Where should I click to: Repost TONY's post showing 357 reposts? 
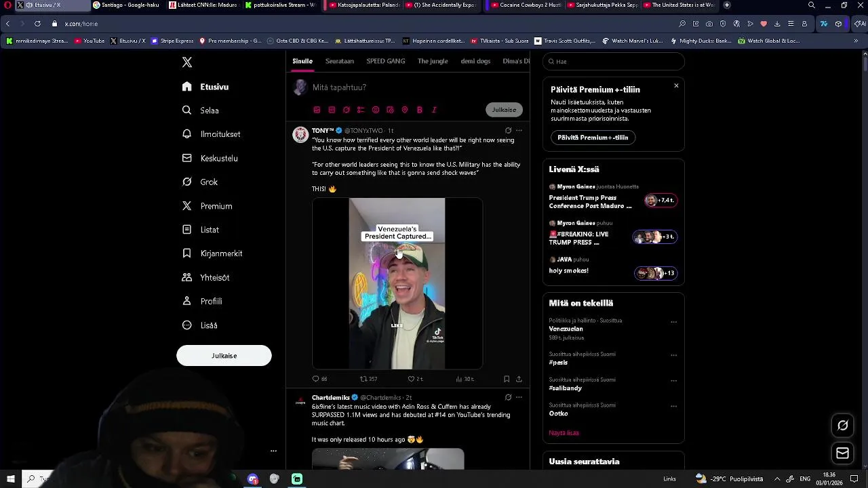368,379
